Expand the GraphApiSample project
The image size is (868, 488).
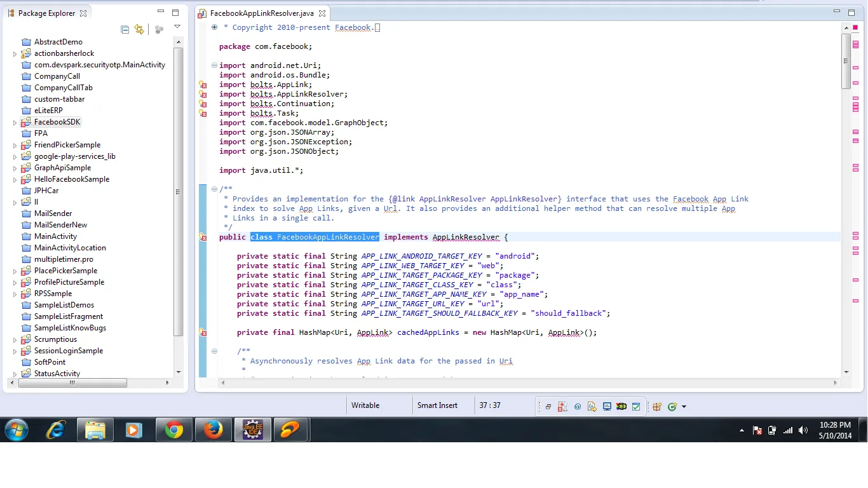(15, 168)
